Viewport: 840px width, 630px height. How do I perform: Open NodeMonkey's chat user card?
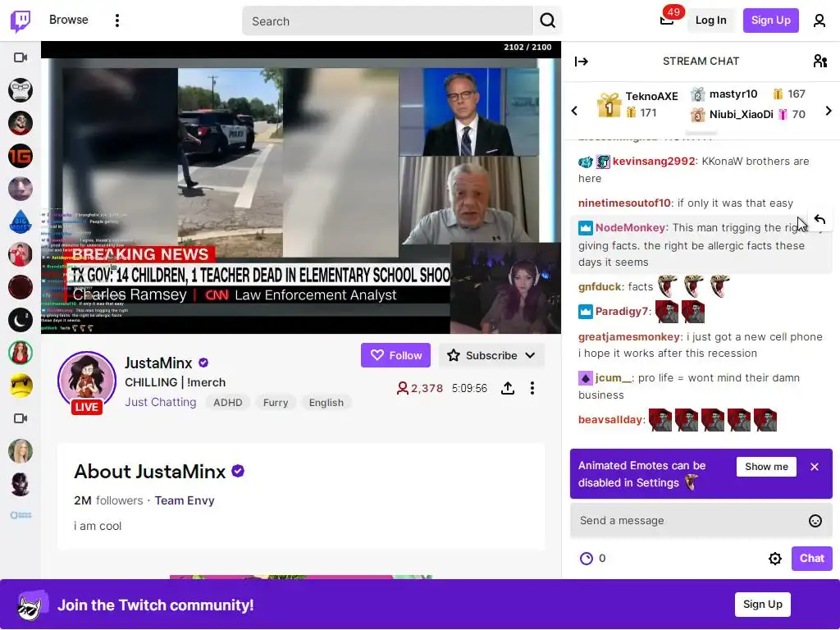point(630,228)
